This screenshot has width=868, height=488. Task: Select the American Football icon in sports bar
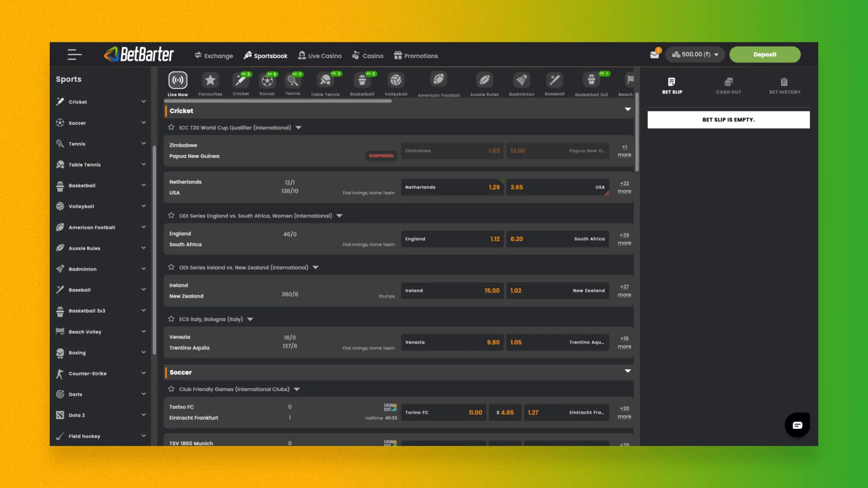(439, 80)
